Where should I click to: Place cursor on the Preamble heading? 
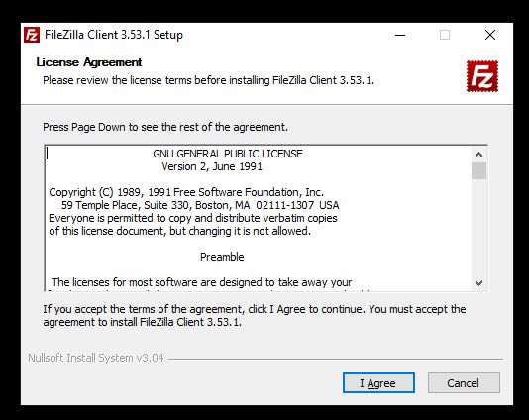(x=222, y=257)
